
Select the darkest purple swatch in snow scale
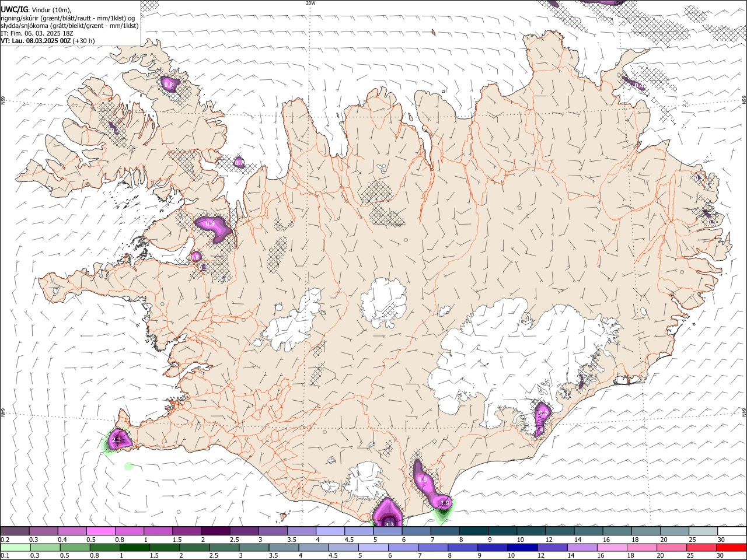point(215,531)
